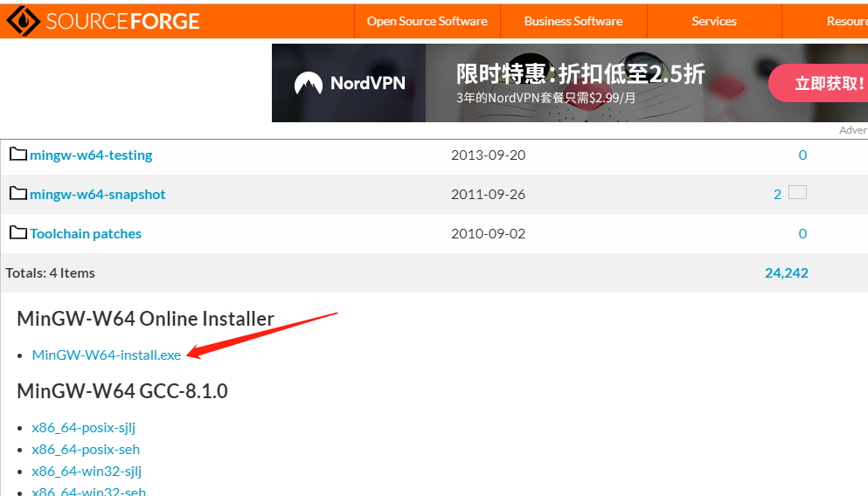Click the folder icon beside mingw-w64-testing
Image resolution: width=868 pixels, height=496 pixels.
click(x=17, y=155)
